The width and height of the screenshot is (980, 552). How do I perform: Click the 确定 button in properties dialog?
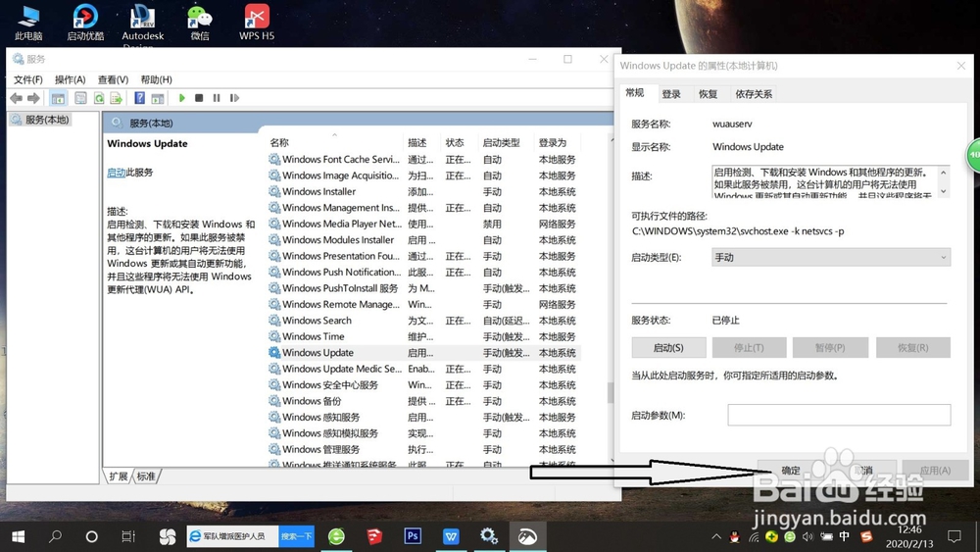[x=791, y=470]
